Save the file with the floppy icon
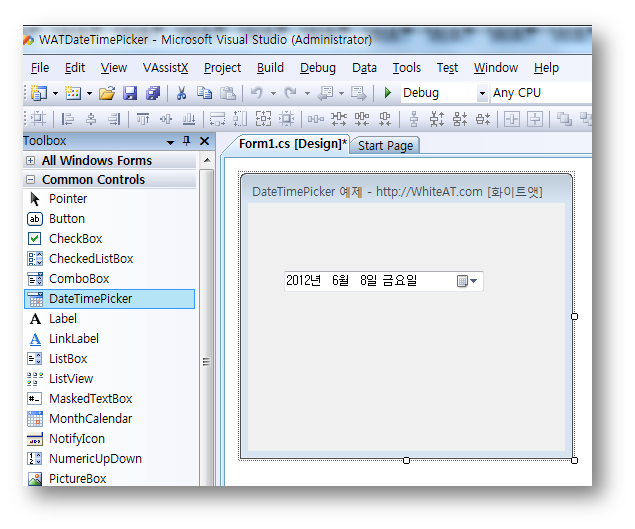The width and height of the screenshot is (635, 529). tap(130, 93)
